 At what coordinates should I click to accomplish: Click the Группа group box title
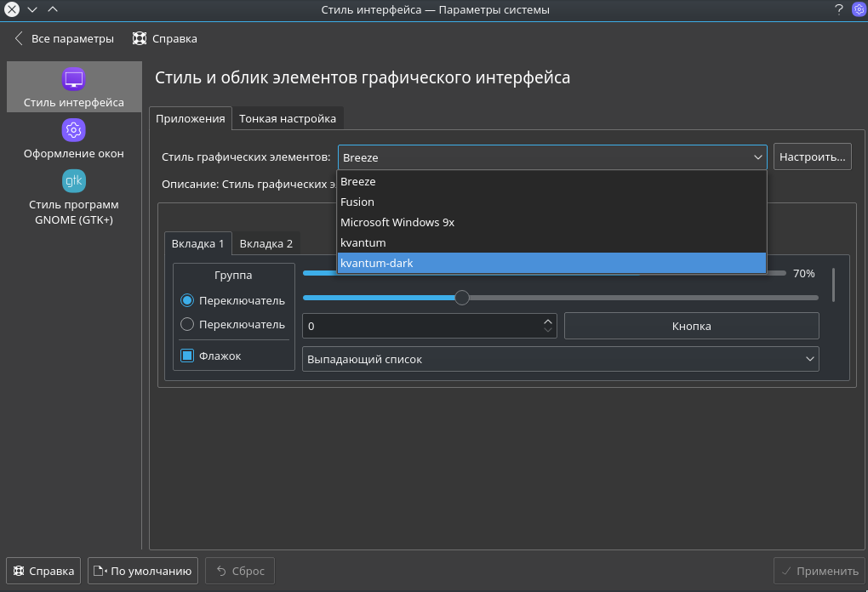coord(233,275)
